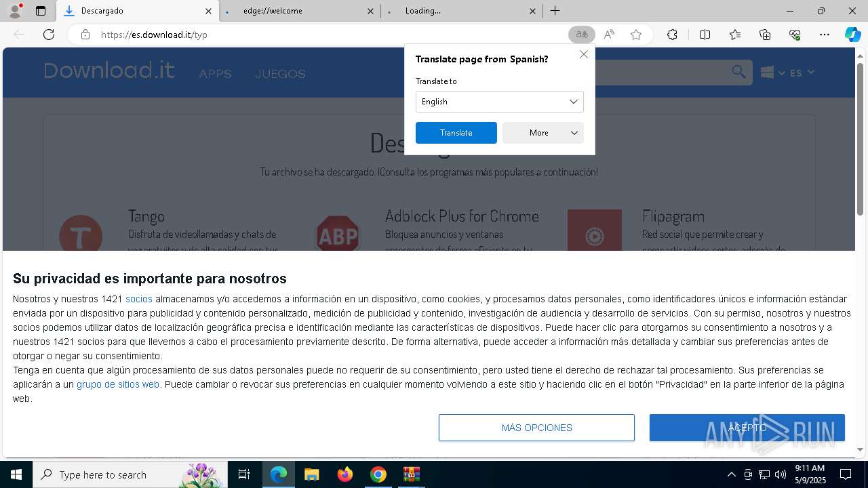
Task: Open the tab actions menu icon
Action: click(x=41, y=11)
